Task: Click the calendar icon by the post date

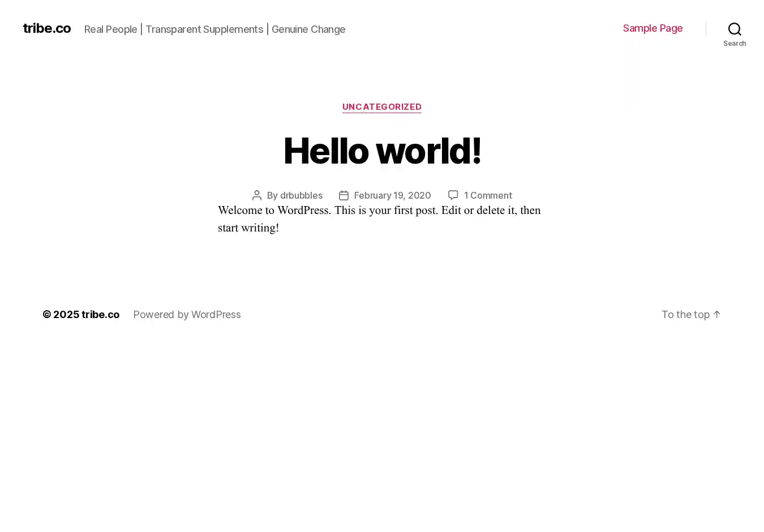Action: point(344,195)
